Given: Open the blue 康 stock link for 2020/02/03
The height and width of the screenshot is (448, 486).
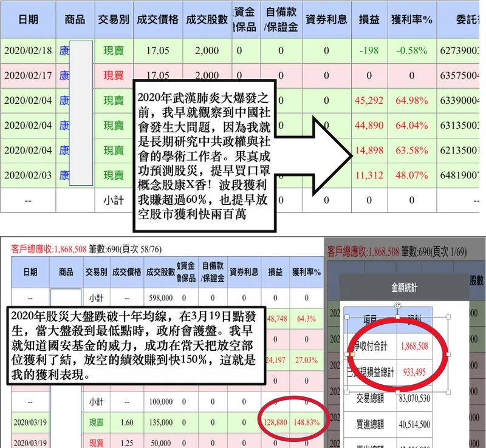Looking at the screenshot, I should click(64, 175).
